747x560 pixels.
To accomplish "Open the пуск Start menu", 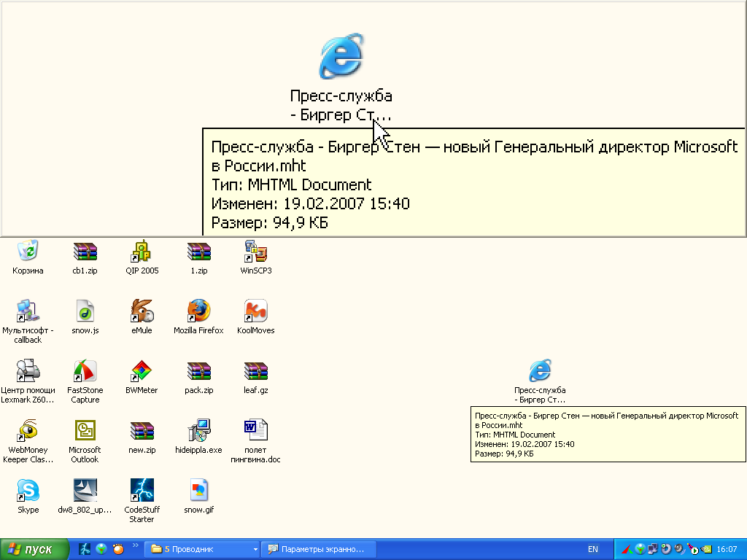I will coord(35,549).
